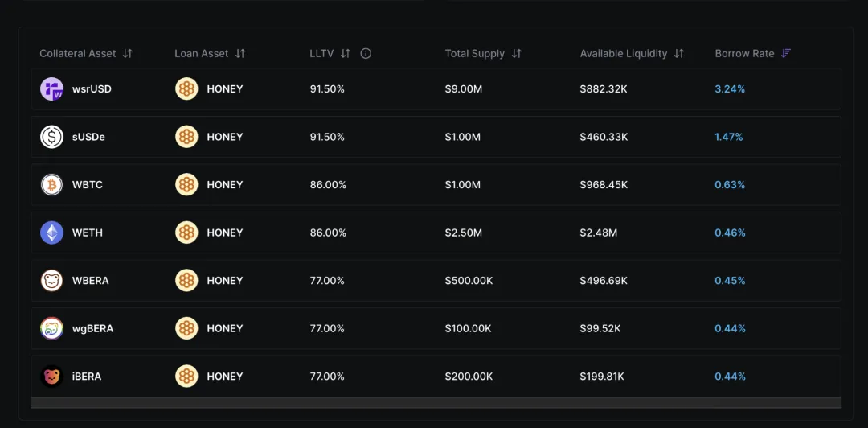Sort by Collateral Asset column
Viewport: 868px width, 428px height.
tap(127, 54)
